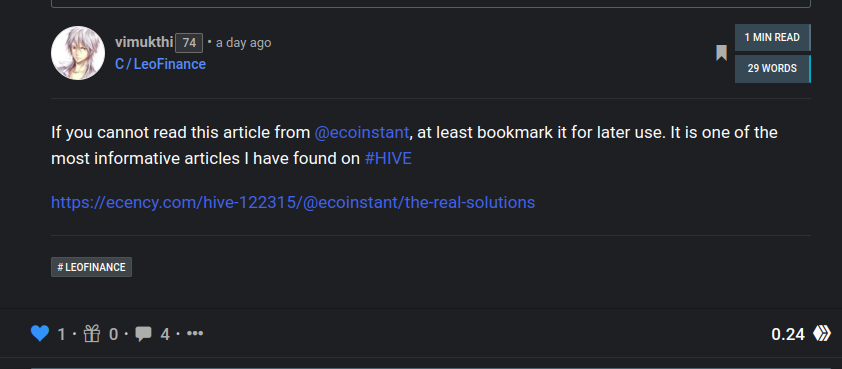Open vimukthi's profile avatar

point(78,53)
